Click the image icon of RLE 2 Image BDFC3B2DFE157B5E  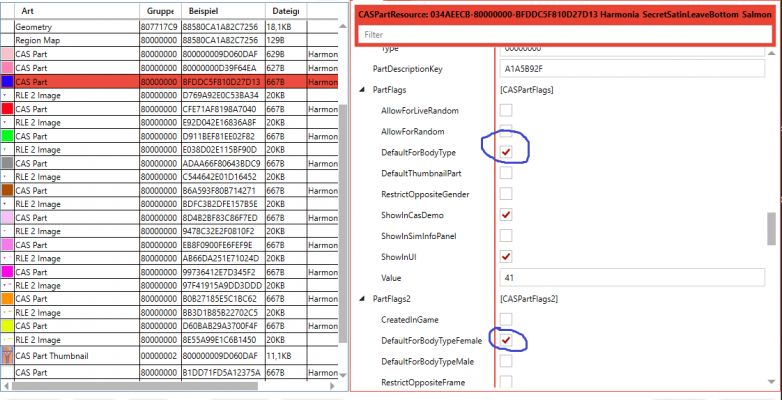pyautogui.click(x=7, y=204)
